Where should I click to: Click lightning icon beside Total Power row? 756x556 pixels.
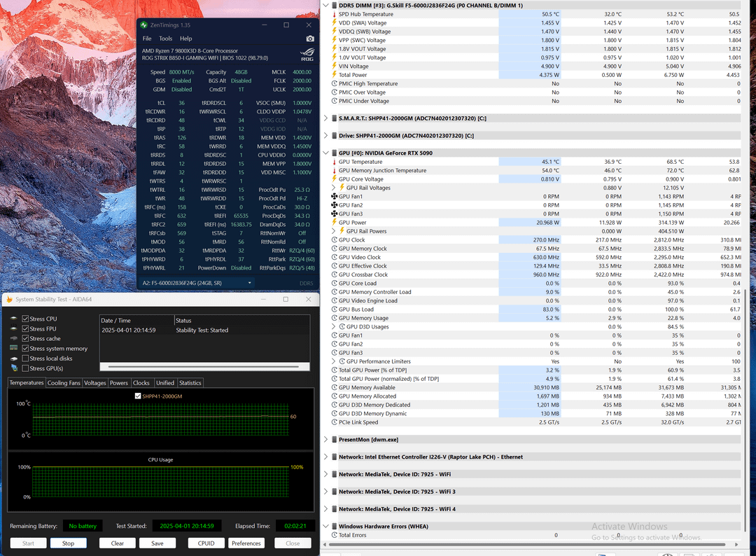(334, 75)
